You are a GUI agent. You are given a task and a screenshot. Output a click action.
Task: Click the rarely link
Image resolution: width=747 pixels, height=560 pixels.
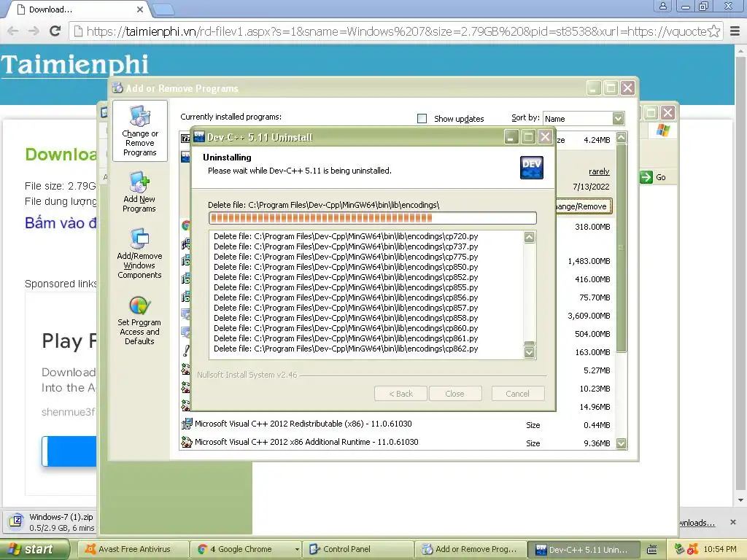(599, 171)
